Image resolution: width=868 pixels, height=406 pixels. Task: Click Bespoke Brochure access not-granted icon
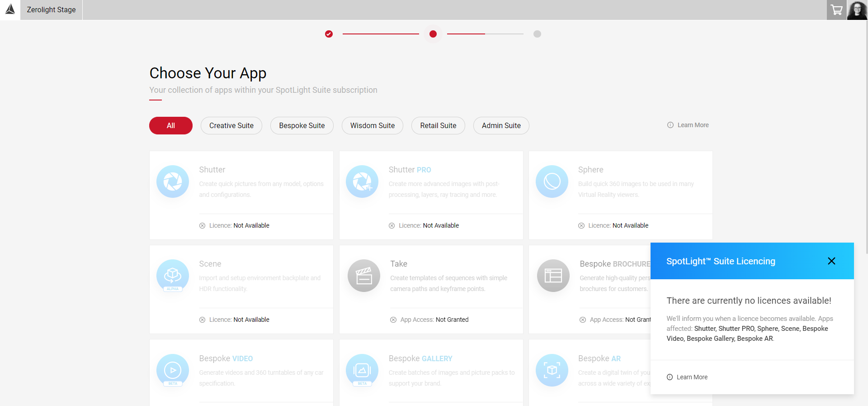(x=583, y=320)
